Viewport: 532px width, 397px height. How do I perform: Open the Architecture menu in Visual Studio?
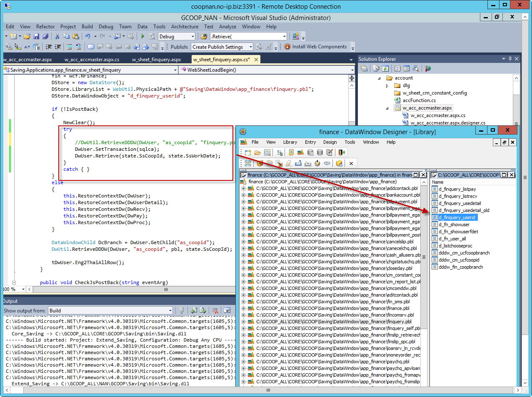pos(185,26)
